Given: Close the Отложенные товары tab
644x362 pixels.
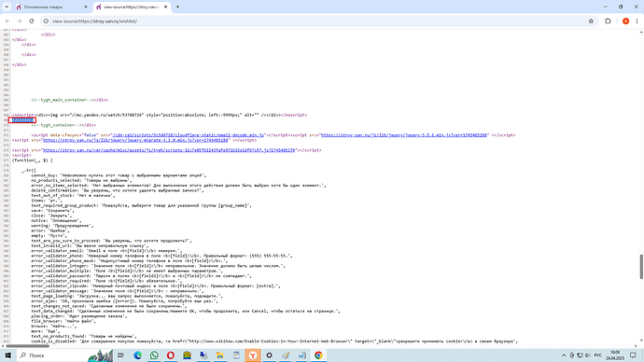Looking at the screenshot, I should point(86,7).
